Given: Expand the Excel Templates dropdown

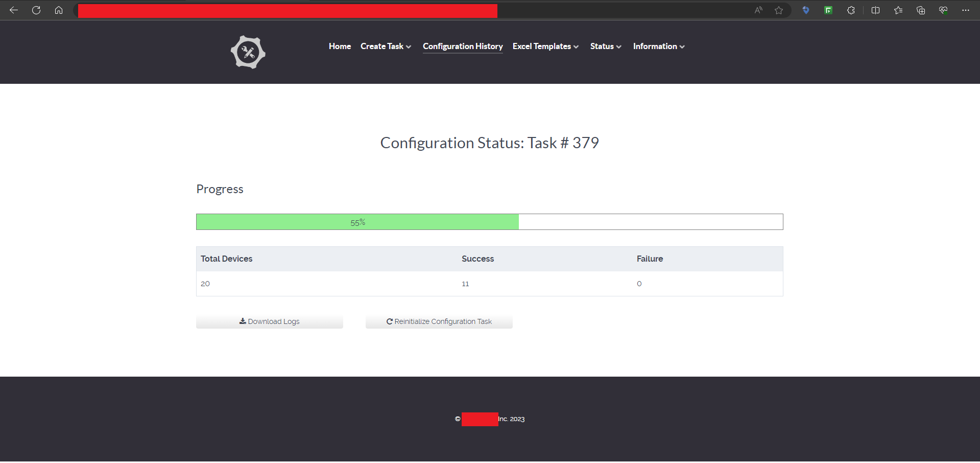Looking at the screenshot, I should click(545, 47).
